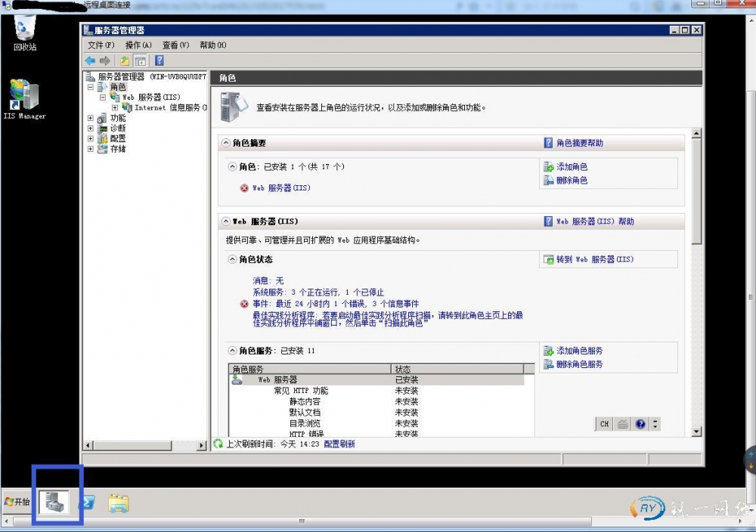Collapse the 角色摘要 section
Screen dimensions: 756x532
(x=225, y=143)
